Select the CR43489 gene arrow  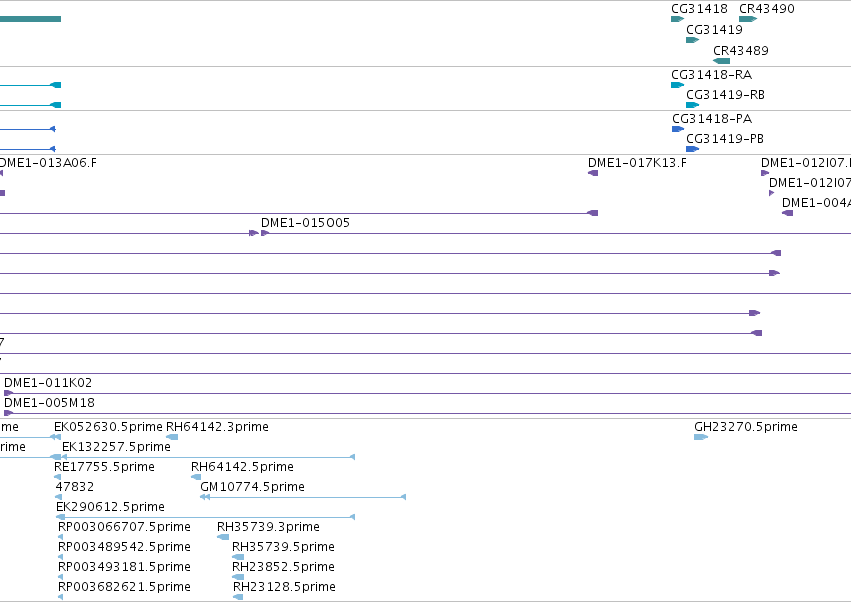tap(721, 61)
